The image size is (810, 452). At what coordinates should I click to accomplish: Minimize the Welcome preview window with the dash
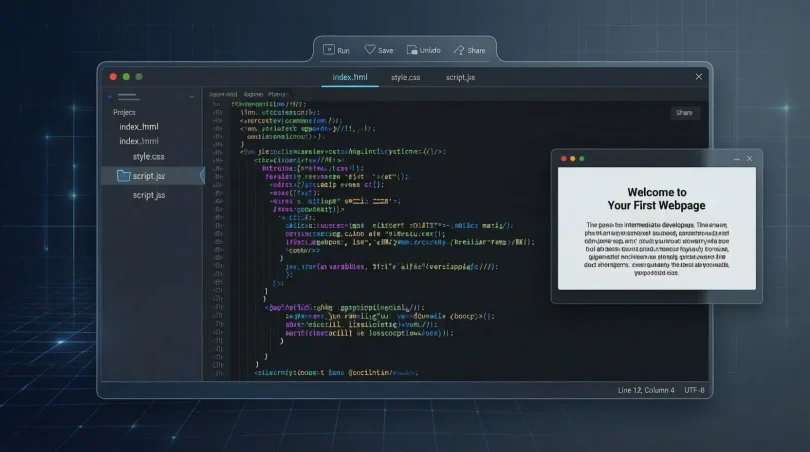737,159
